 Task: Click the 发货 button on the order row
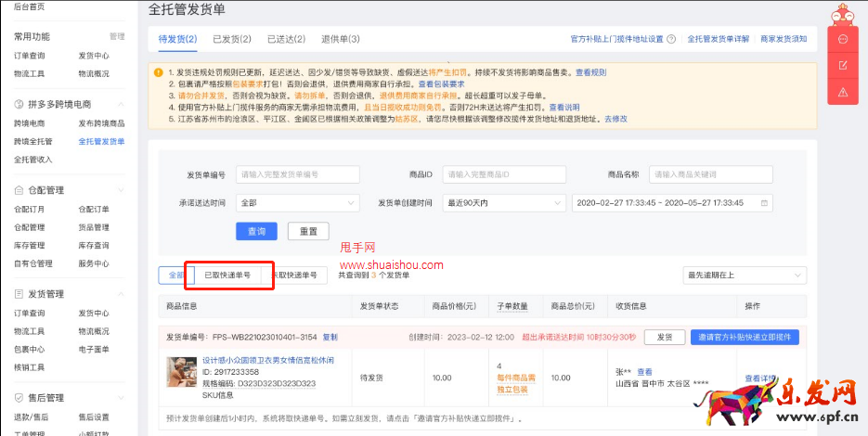click(665, 337)
